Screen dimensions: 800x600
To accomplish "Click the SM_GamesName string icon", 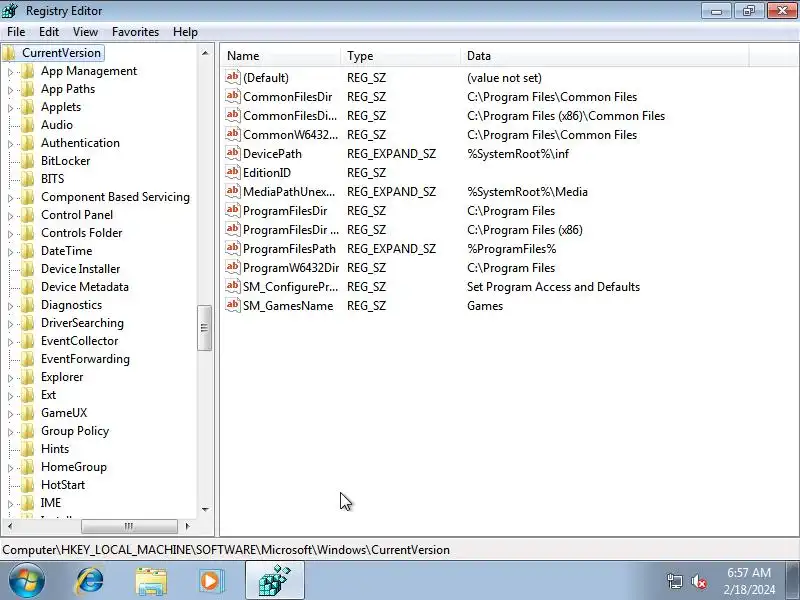I will click(233, 306).
